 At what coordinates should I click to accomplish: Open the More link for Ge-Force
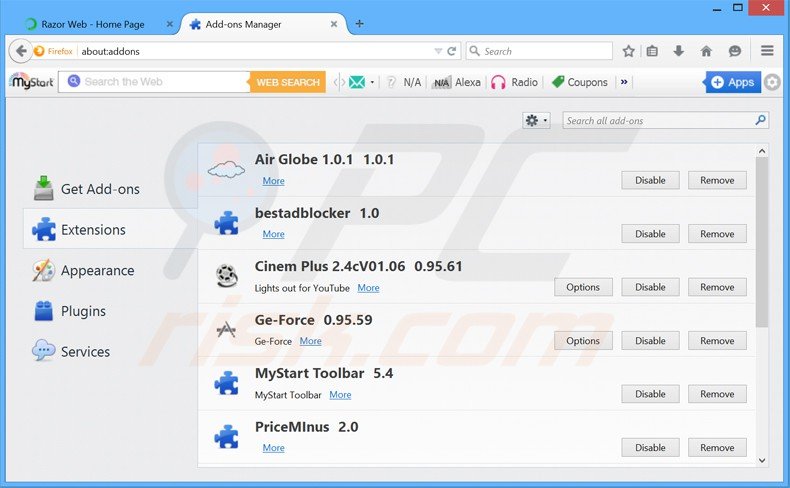click(310, 341)
